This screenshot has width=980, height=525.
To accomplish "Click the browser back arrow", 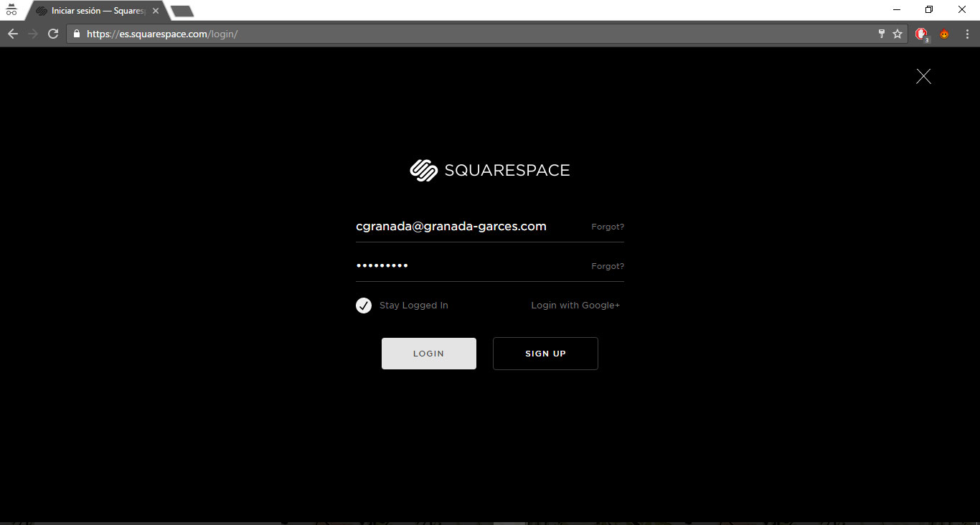I will click(x=12, y=34).
